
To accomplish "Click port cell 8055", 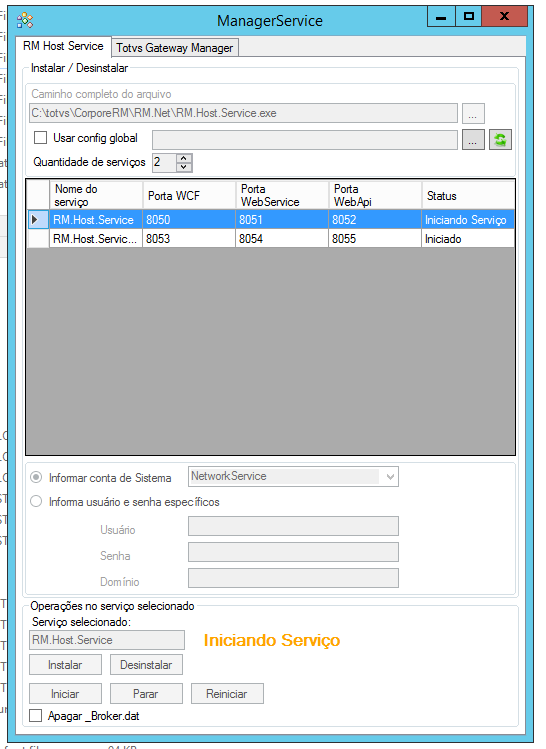I will tap(375, 238).
